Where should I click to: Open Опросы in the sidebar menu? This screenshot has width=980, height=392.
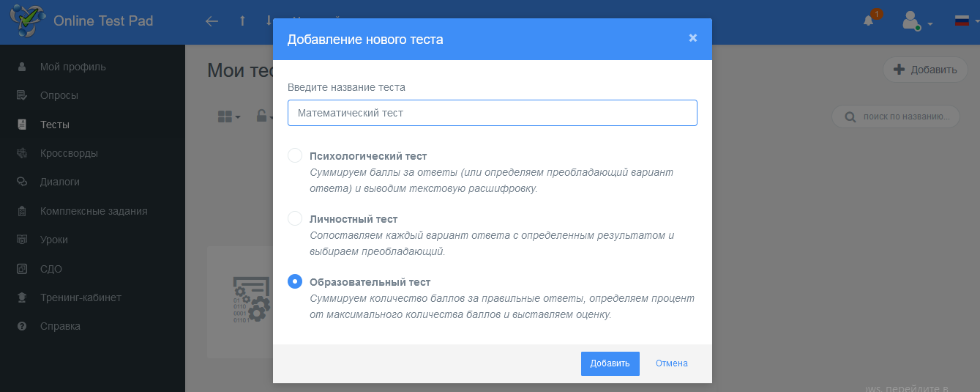[x=59, y=95]
